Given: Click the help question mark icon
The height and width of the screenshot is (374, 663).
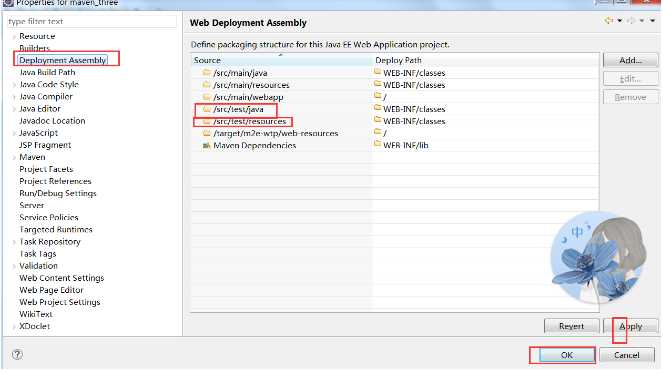Looking at the screenshot, I should tap(17, 355).
